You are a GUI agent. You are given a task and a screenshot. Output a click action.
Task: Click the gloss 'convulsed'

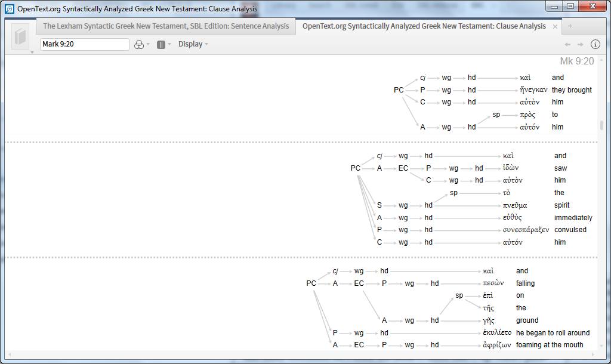coord(570,230)
